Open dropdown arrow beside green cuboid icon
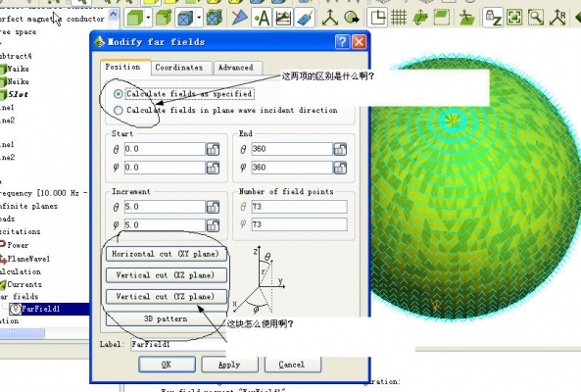The width and height of the screenshot is (581, 392). pyautogui.click(x=148, y=18)
